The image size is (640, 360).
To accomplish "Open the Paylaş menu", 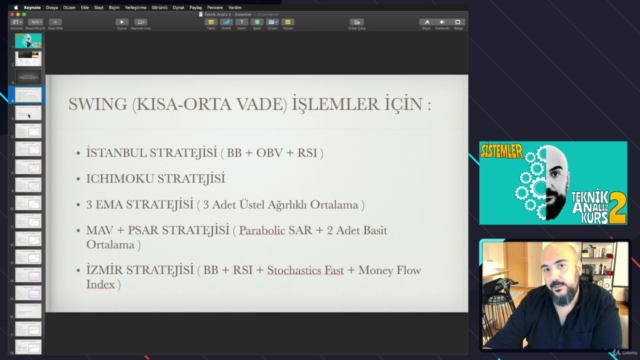I will click(x=196, y=7).
